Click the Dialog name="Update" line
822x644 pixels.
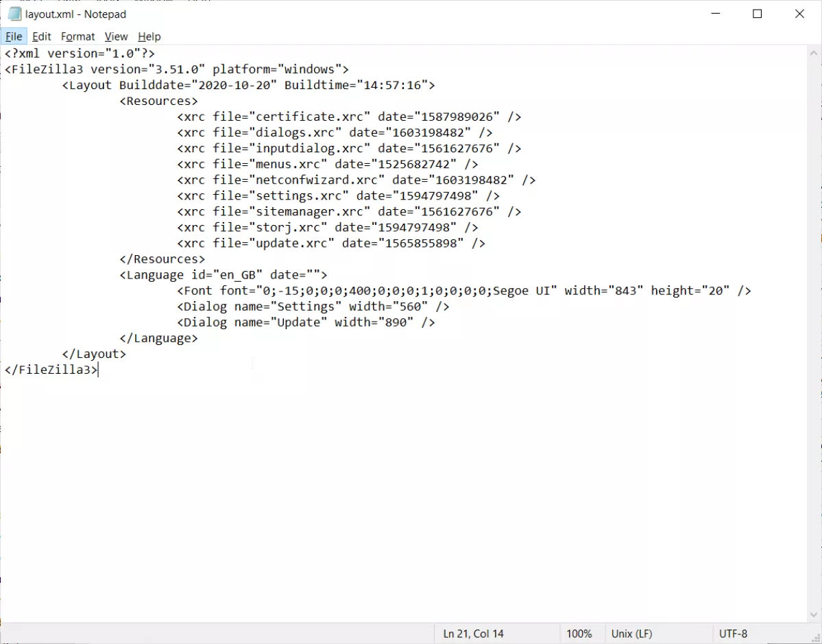coord(306,322)
